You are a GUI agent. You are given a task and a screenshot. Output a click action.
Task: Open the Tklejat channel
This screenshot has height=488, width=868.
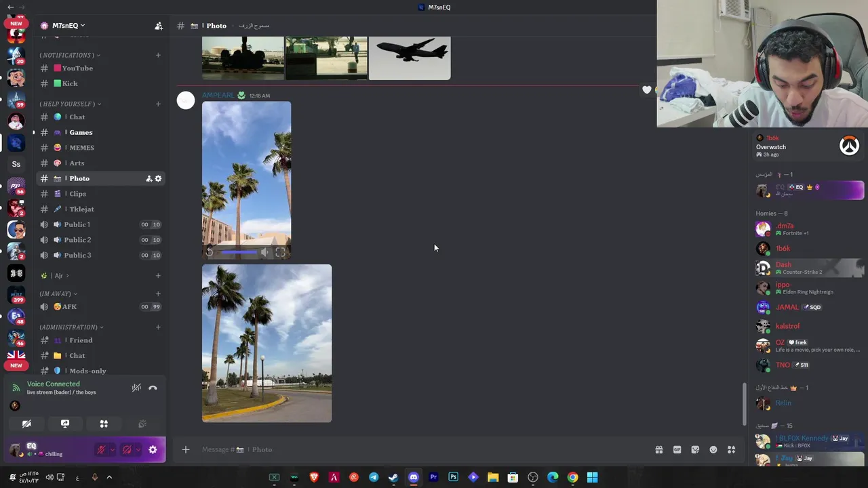tap(100, 209)
